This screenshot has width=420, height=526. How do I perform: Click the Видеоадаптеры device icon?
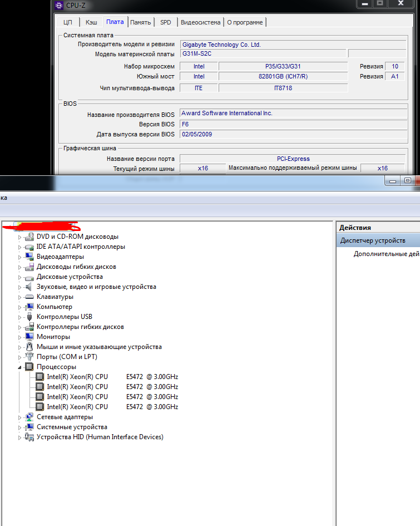click(29, 257)
